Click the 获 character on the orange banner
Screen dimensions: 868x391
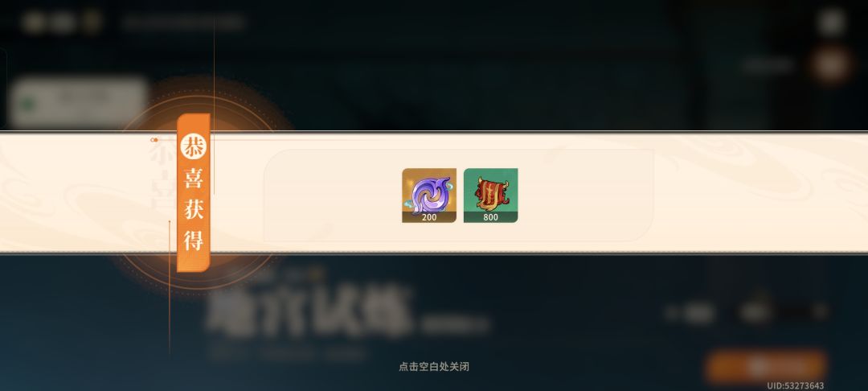coord(193,209)
